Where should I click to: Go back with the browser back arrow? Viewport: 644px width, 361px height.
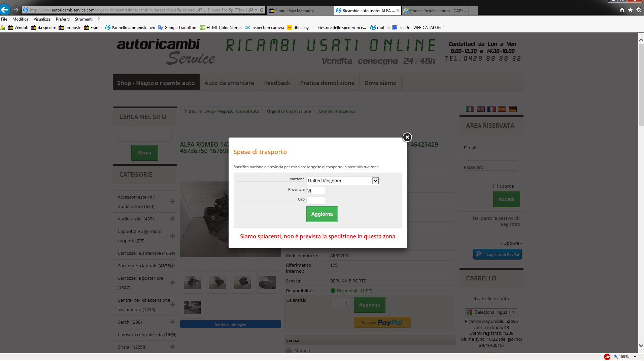pos(5,10)
